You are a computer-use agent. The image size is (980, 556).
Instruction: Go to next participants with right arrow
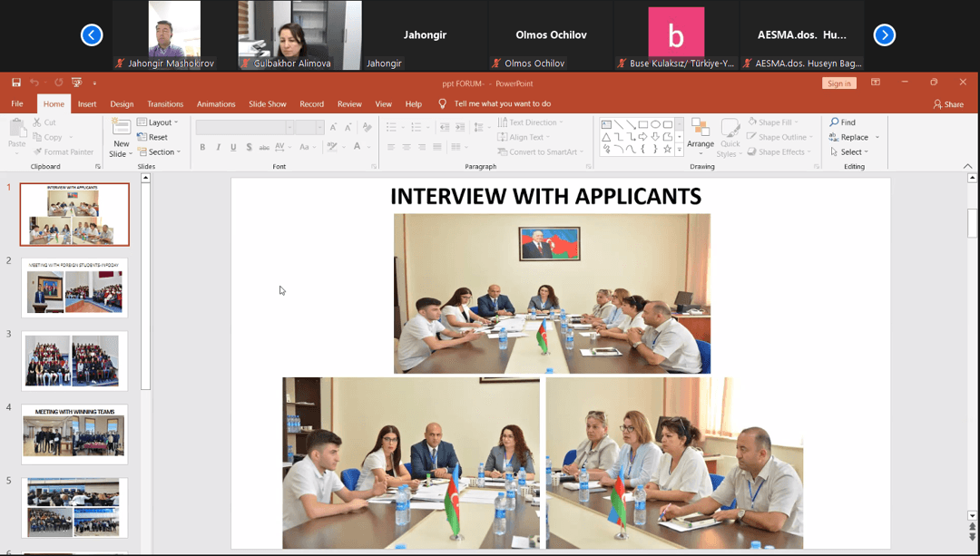[x=885, y=35]
